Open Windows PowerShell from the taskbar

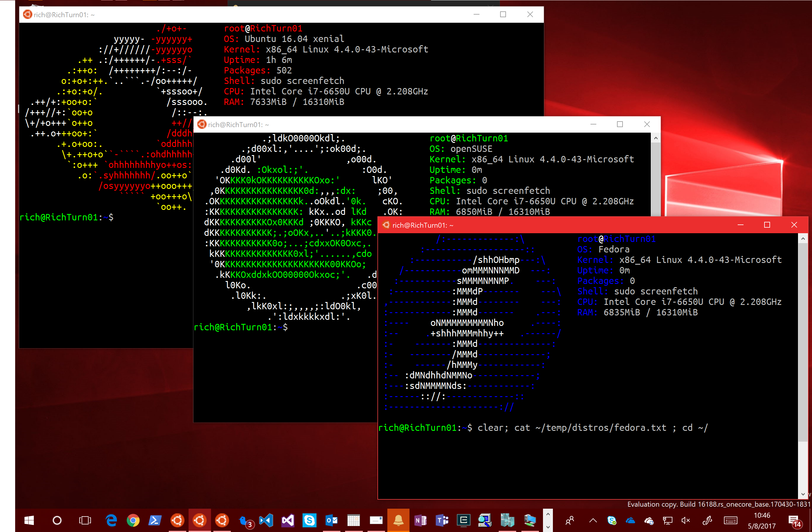[155, 520]
